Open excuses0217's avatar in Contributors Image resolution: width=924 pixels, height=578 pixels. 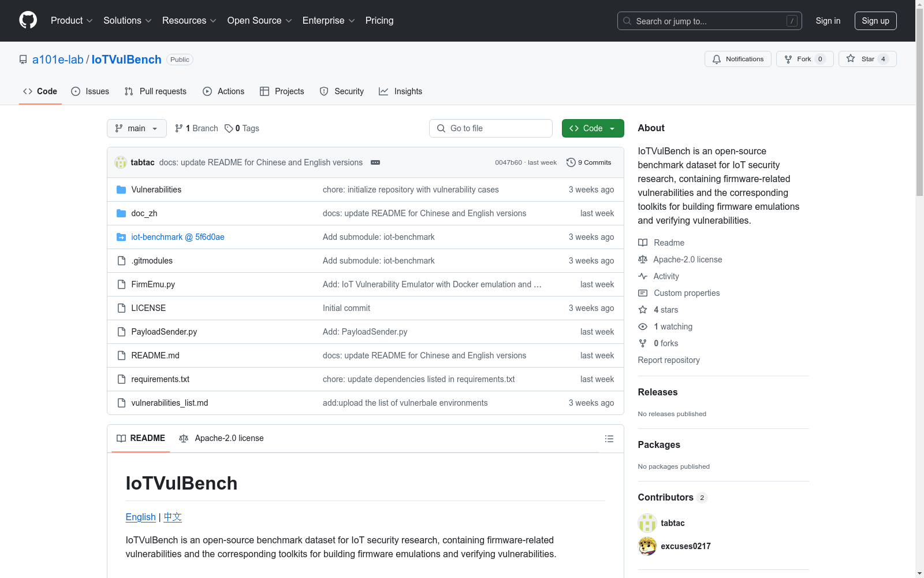[647, 546]
